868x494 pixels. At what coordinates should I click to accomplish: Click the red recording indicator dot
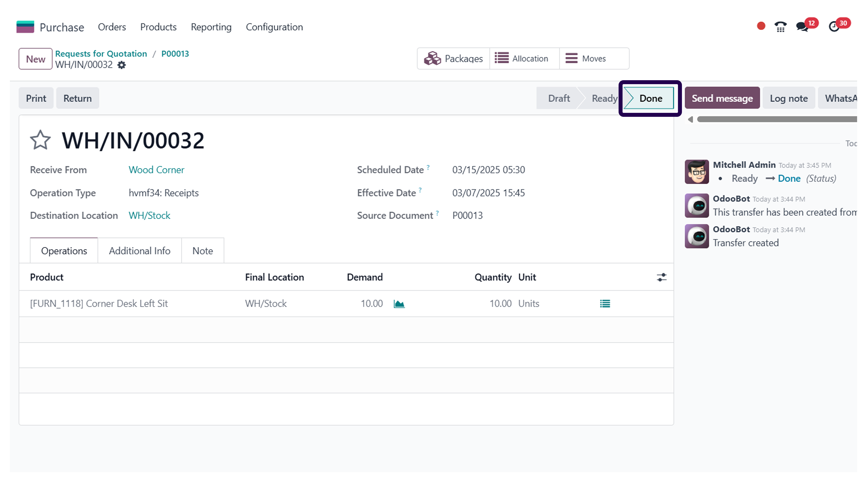pos(761,26)
